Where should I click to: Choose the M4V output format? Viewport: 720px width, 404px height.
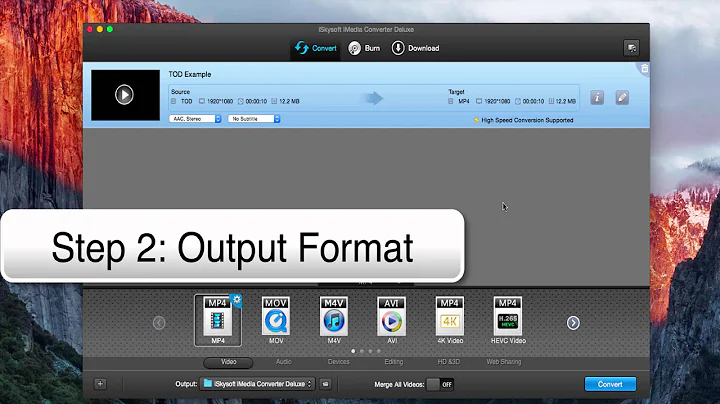(x=334, y=320)
